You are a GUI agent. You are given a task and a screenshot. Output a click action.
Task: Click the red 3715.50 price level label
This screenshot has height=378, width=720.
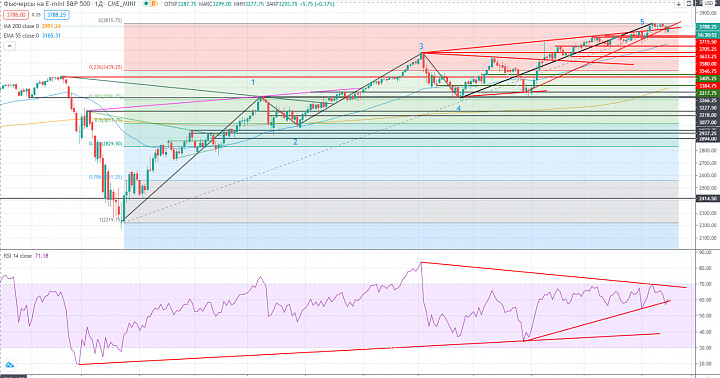(x=707, y=42)
